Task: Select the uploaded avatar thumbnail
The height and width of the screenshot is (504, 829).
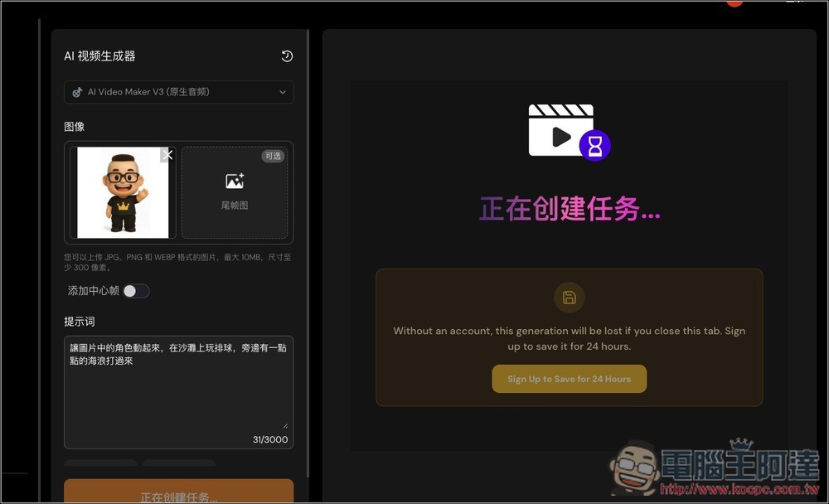Action: [x=122, y=192]
